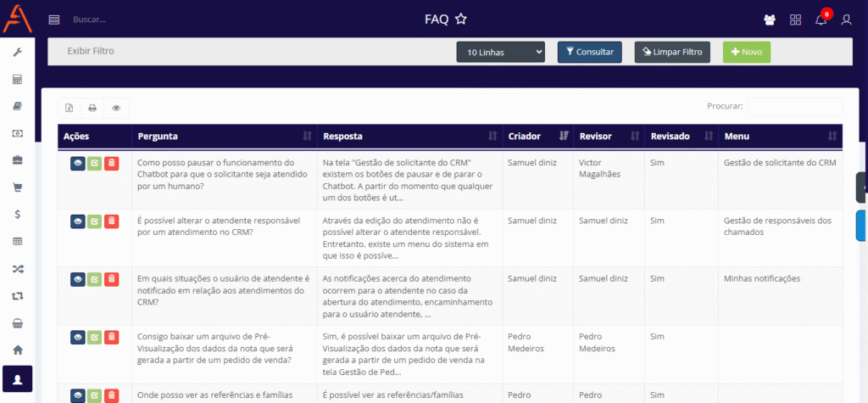This screenshot has width=868, height=403.
Task: Click the green Novo button
Action: point(747,52)
